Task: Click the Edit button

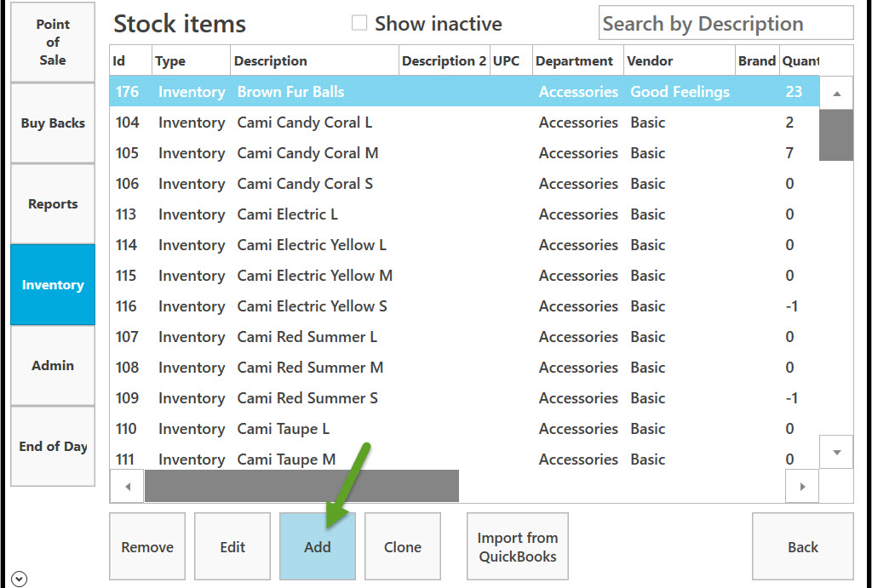Action: coord(232,546)
